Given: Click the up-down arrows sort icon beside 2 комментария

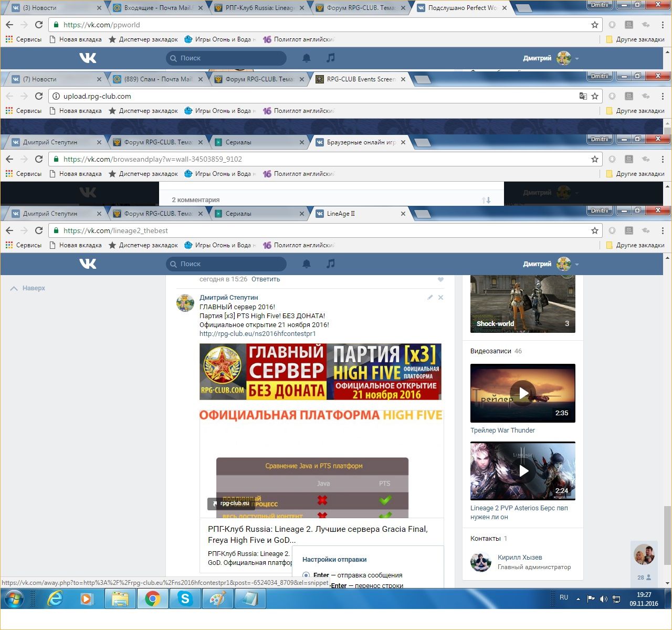Looking at the screenshot, I should point(486,200).
